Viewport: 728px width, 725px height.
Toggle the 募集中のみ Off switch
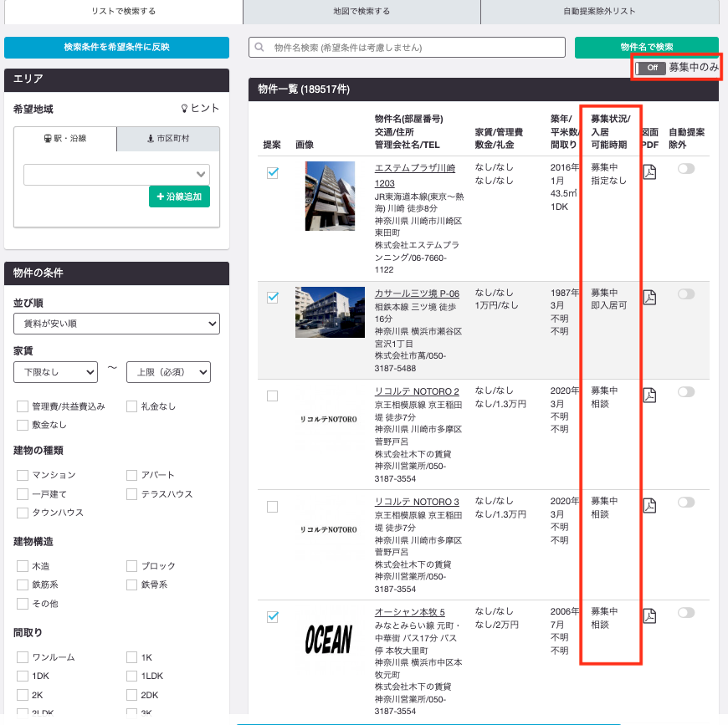tap(650, 68)
